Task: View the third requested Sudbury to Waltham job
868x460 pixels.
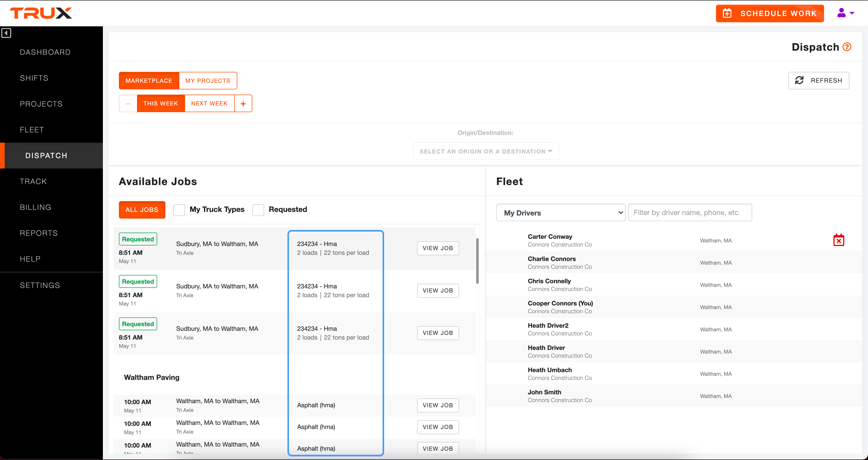Action: (x=438, y=333)
